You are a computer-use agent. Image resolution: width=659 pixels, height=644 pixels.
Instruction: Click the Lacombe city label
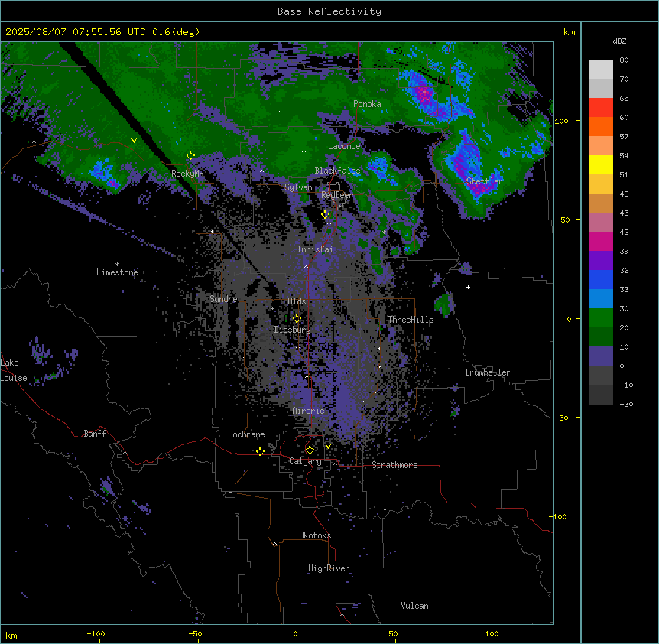[x=344, y=146]
